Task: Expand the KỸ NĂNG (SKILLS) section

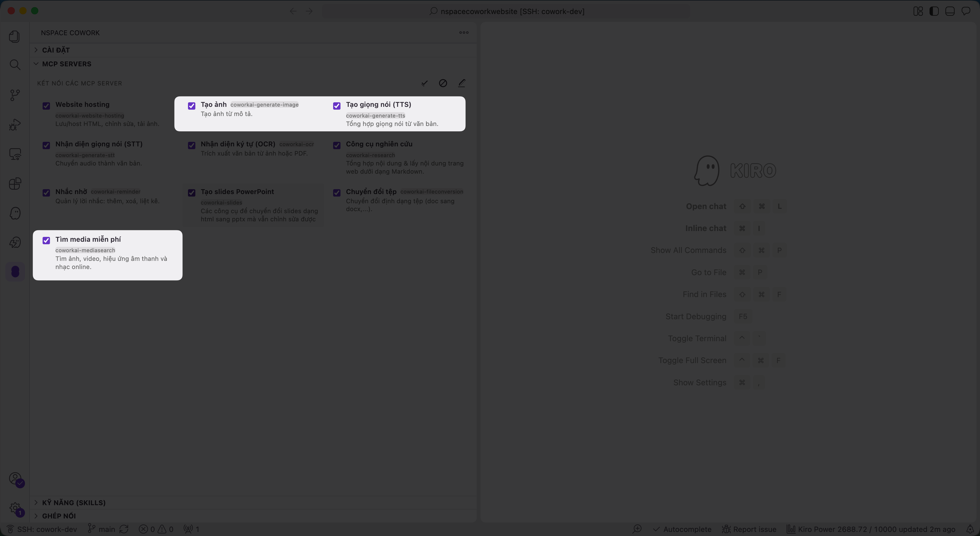Action: coord(74,503)
